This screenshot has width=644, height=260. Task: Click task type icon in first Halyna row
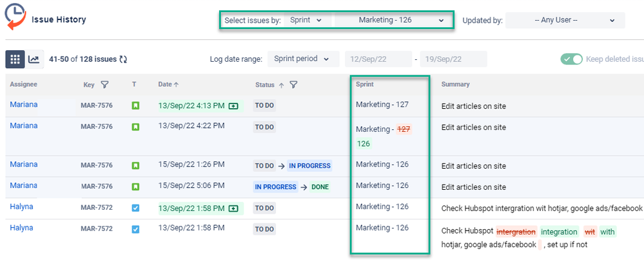135,209
